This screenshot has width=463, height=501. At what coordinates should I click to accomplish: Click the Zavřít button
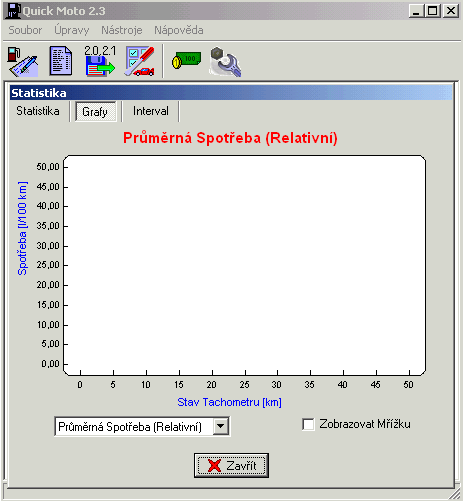pos(231,465)
